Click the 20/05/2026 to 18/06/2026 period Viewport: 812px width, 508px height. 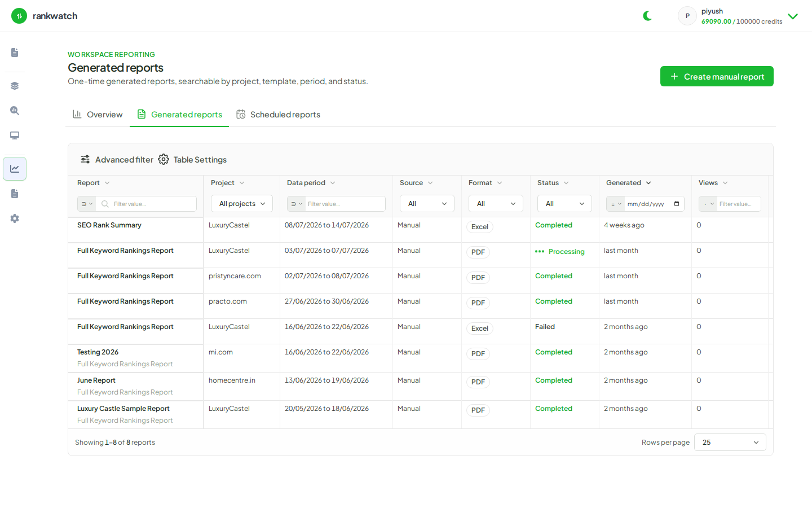pos(326,409)
